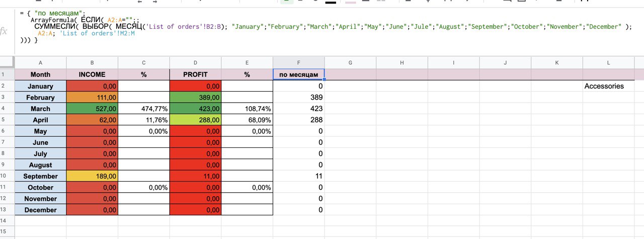Click into the formula bar text
This screenshot has height=239, width=644.
point(327,26)
